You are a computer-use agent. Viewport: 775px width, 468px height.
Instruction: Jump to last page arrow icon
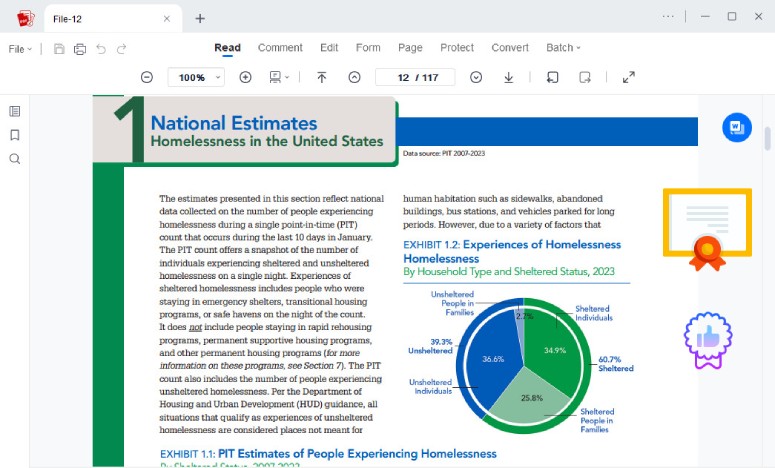point(509,77)
